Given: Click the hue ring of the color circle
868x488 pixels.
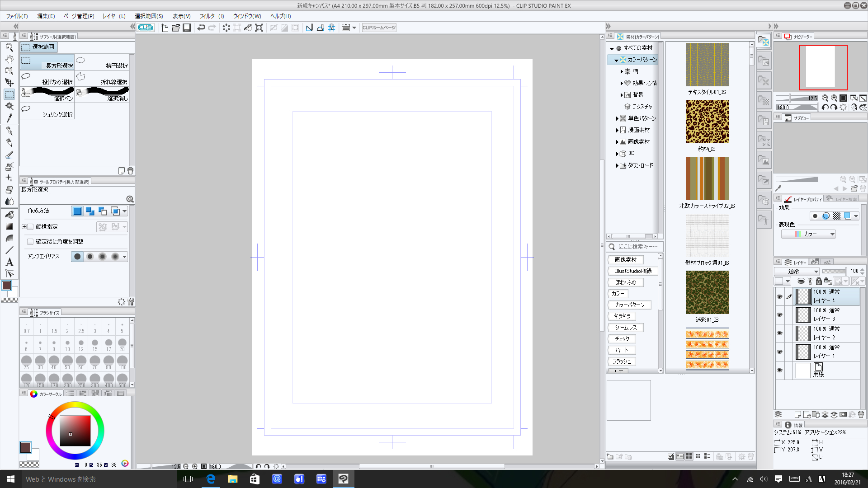Looking at the screenshot, I should click(x=75, y=405).
